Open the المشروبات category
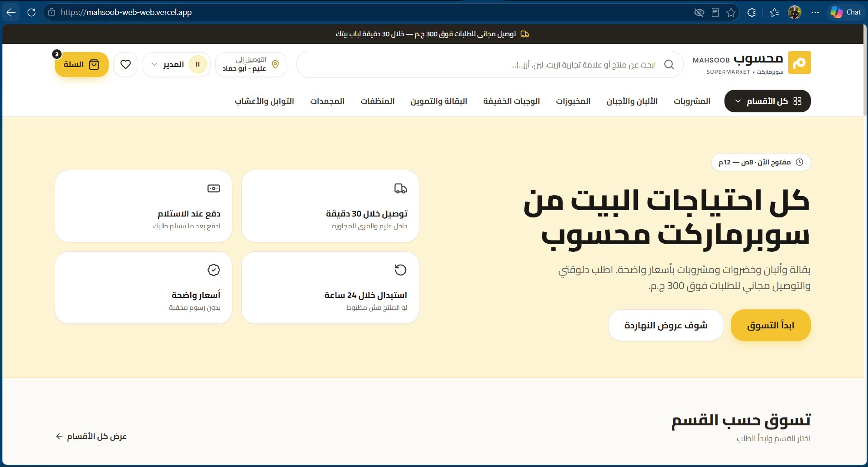868x467 pixels. pyautogui.click(x=692, y=101)
